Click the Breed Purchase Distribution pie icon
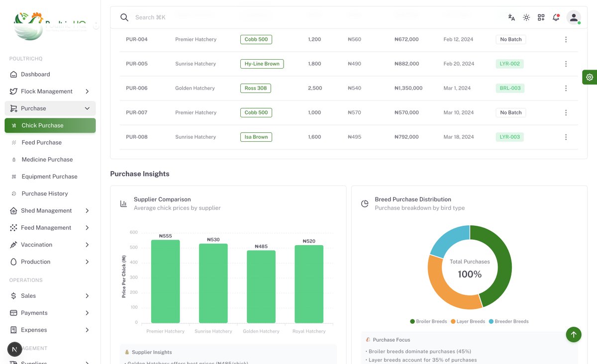 tap(365, 203)
